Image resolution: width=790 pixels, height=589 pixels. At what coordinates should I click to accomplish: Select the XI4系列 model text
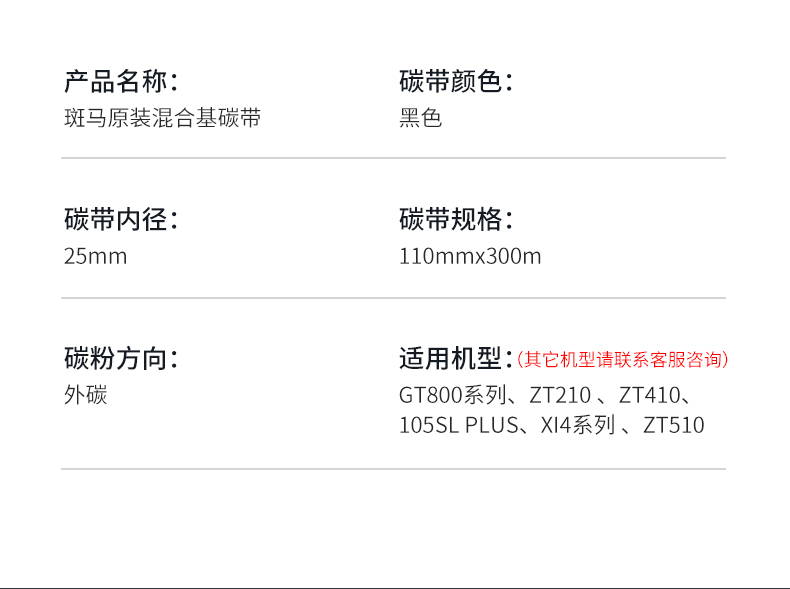point(578,425)
